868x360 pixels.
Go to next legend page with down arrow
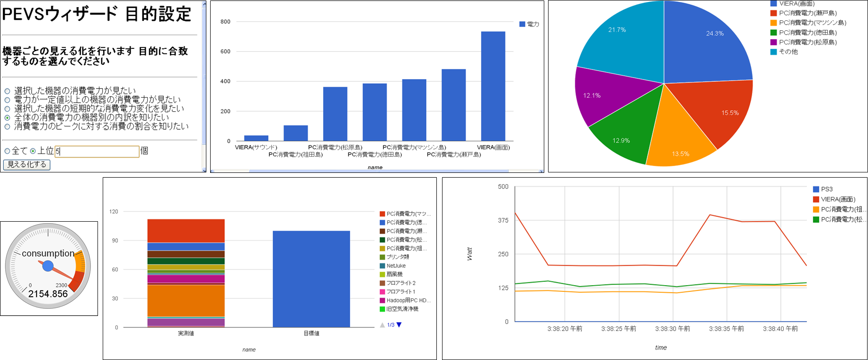[399, 325]
